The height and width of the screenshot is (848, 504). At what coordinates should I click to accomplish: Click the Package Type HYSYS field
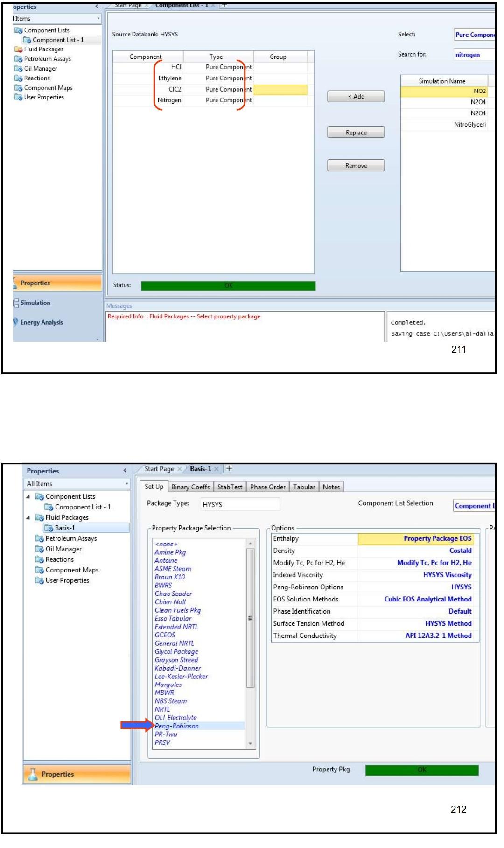(240, 505)
